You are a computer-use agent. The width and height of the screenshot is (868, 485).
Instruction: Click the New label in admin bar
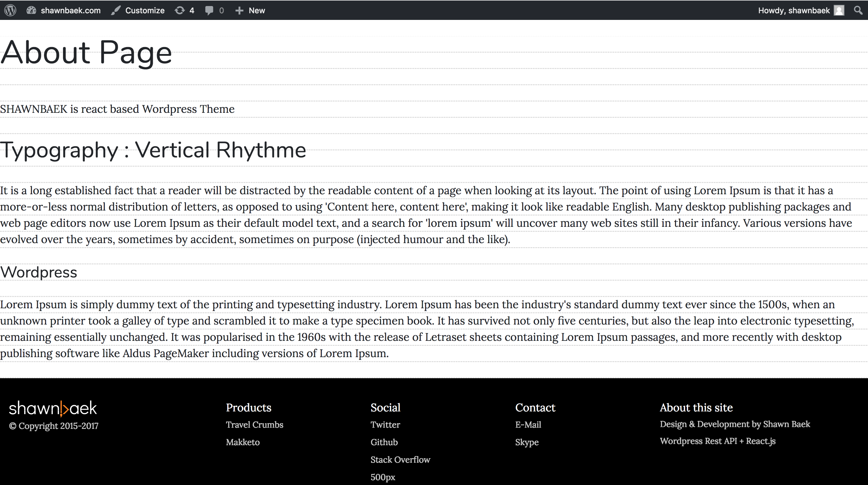[257, 11]
